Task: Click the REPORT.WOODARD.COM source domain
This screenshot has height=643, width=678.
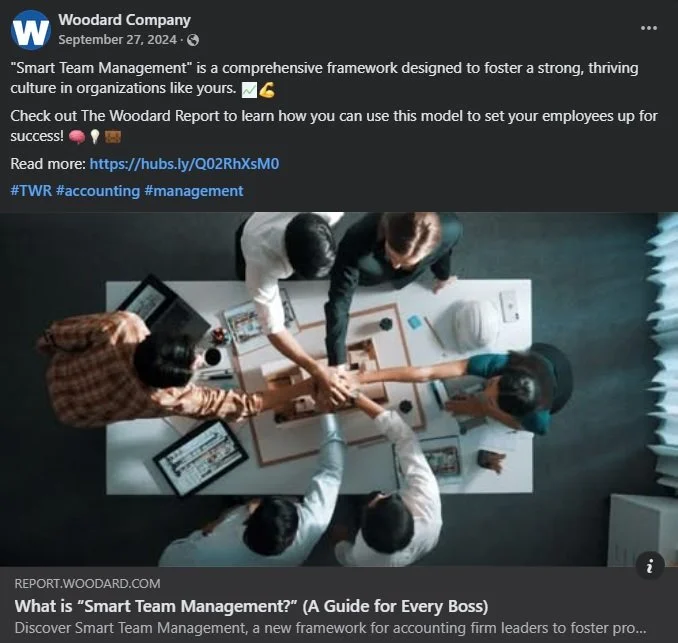Action: click(87, 583)
